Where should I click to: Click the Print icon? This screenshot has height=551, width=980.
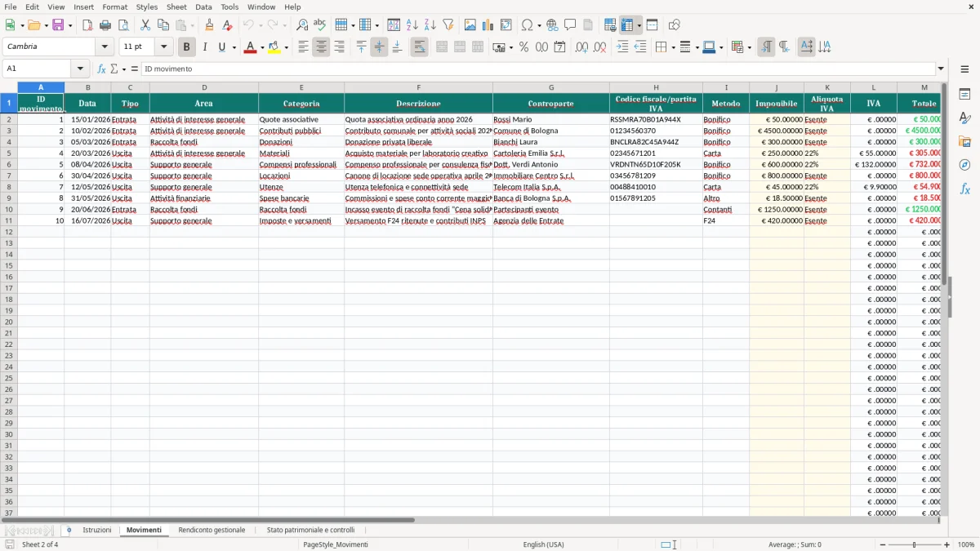point(105,25)
